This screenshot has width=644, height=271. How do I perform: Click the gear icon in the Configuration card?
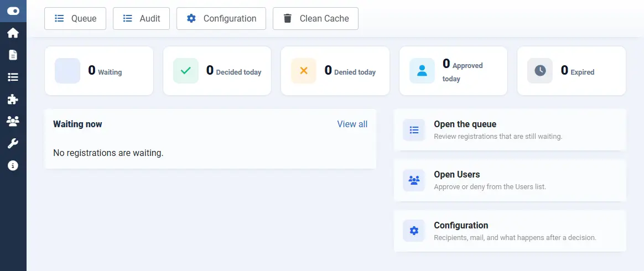414,231
